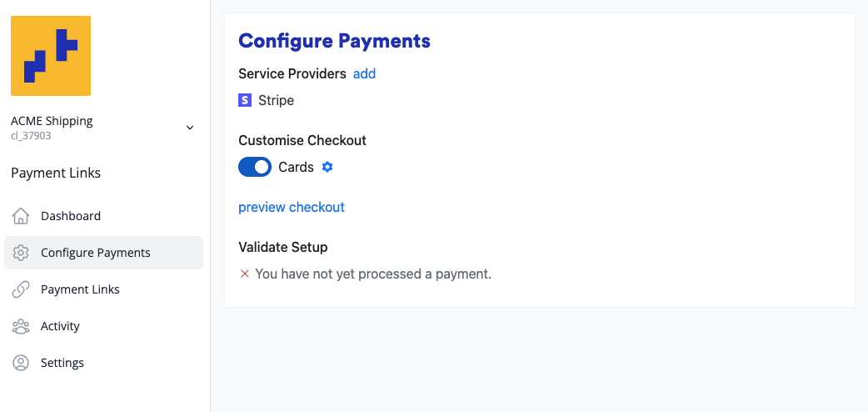The height and width of the screenshot is (412, 868).
Task: Click the Settings user-circle icon
Action: point(21,363)
